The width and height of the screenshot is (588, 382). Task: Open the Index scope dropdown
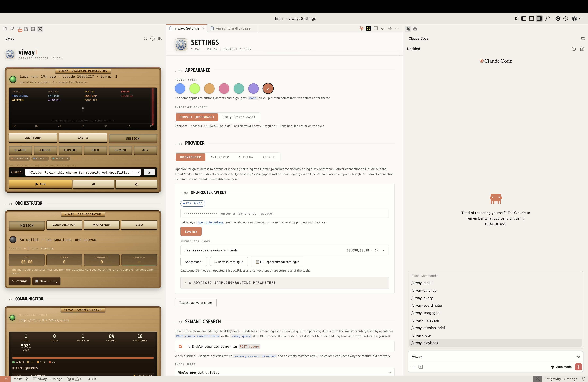click(284, 372)
